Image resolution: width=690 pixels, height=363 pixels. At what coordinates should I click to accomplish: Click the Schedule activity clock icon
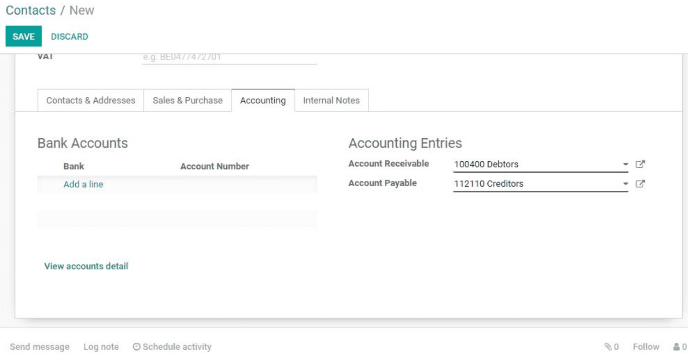(x=136, y=347)
